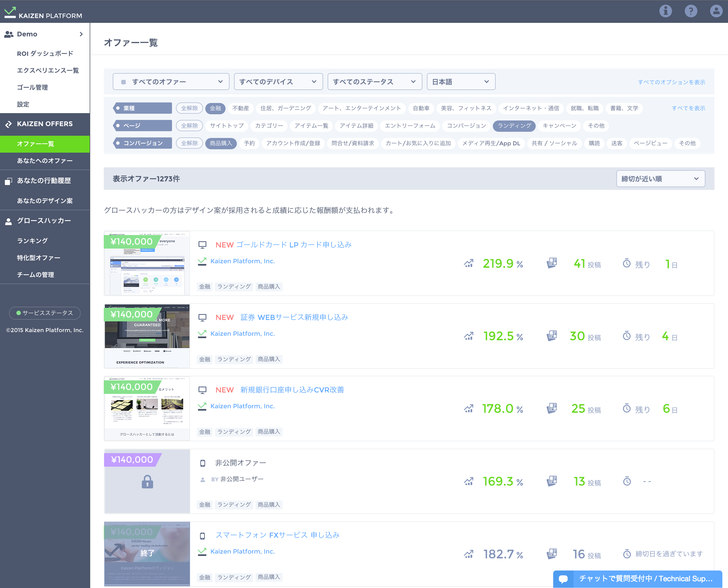
Task: Click the clock icon beside 残り 1日
Action: tap(627, 263)
